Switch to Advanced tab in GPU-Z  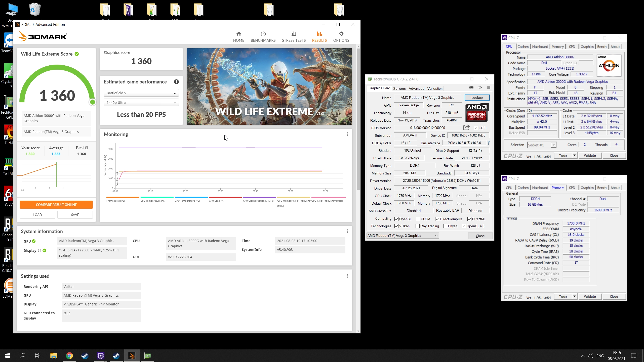(416, 88)
